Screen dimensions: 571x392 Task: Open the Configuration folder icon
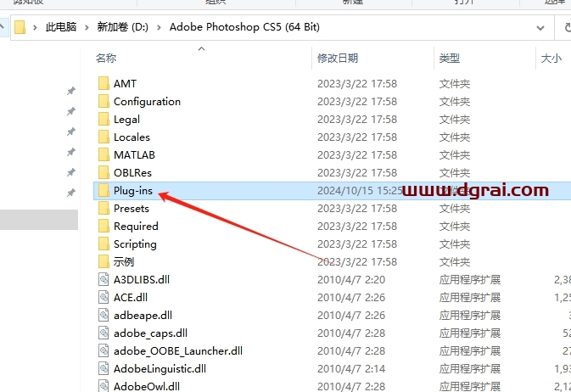pos(104,101)
